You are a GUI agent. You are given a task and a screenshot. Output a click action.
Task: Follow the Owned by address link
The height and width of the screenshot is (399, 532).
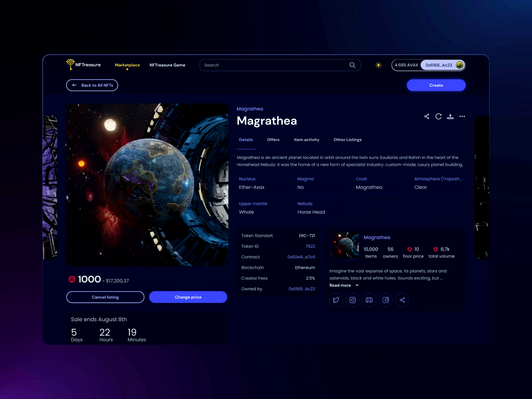tap(301, 289)
